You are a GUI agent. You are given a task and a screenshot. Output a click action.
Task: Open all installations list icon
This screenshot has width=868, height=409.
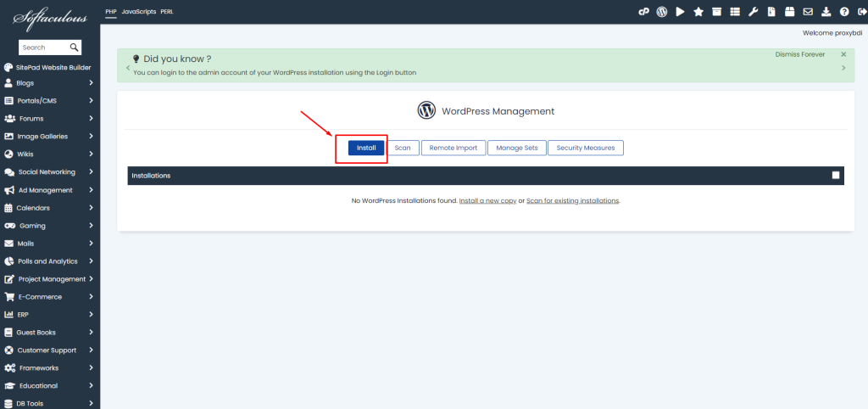(735, 12)
